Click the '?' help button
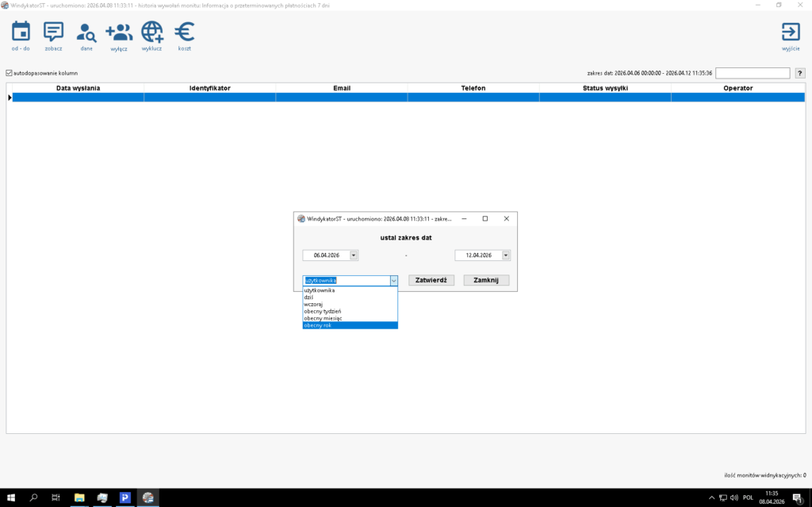Viewport: 812px width, 507px height. click(800, 73)
